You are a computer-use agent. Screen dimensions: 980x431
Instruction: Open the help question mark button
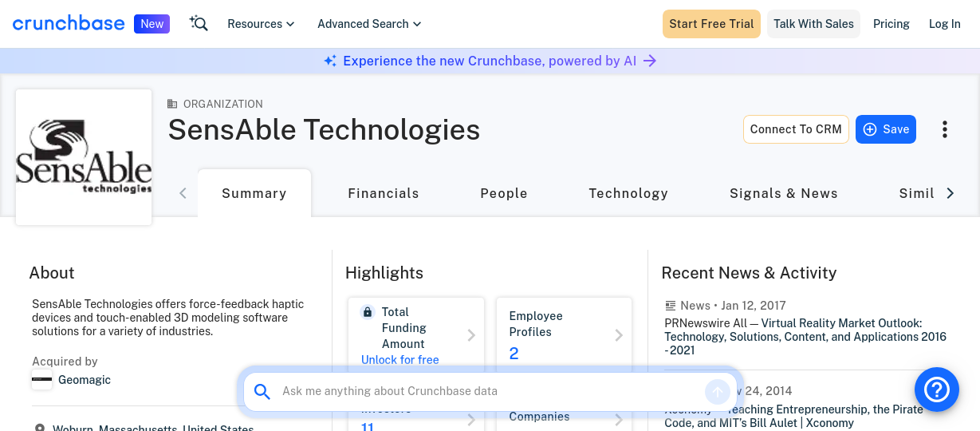click(937, 389)
